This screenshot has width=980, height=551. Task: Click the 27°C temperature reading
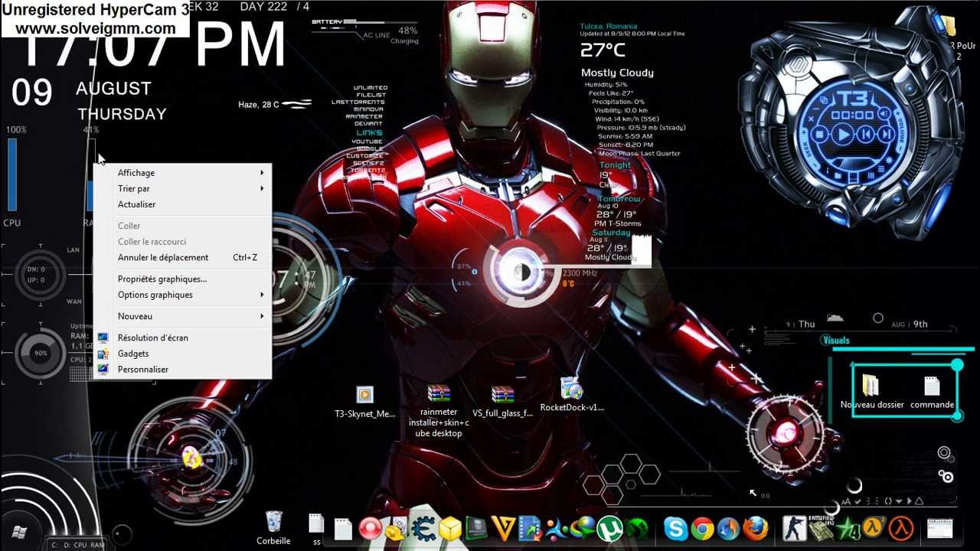603,51
